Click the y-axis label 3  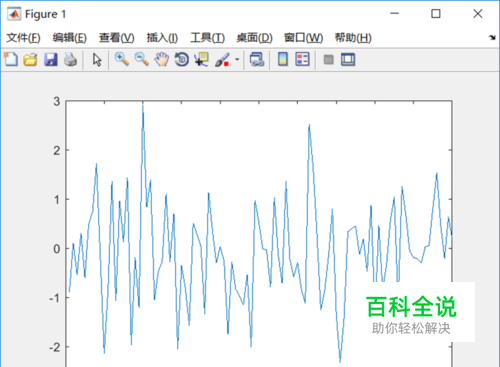click(x=57, y=101)
